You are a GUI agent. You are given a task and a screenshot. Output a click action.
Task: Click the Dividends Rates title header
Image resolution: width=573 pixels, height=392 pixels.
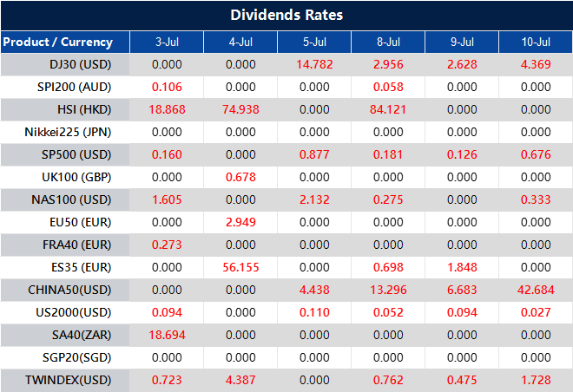tap(286, 15)
